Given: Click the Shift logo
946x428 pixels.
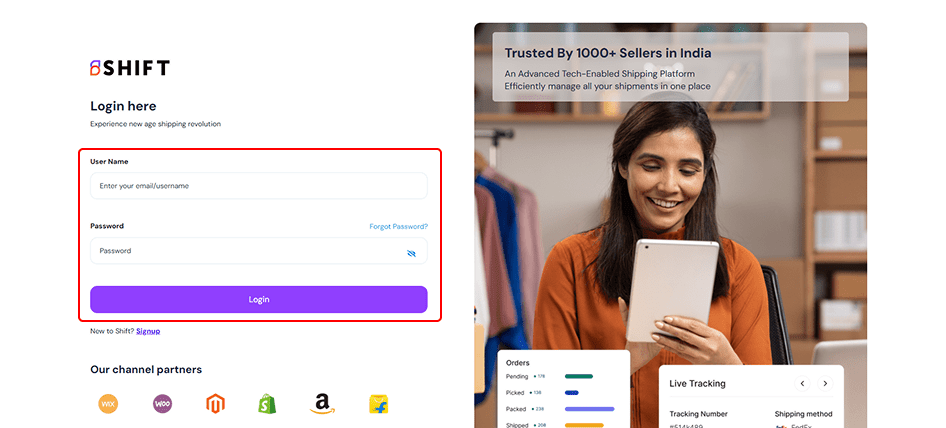Looking at the screenshot, I should (x=130, y=68).
